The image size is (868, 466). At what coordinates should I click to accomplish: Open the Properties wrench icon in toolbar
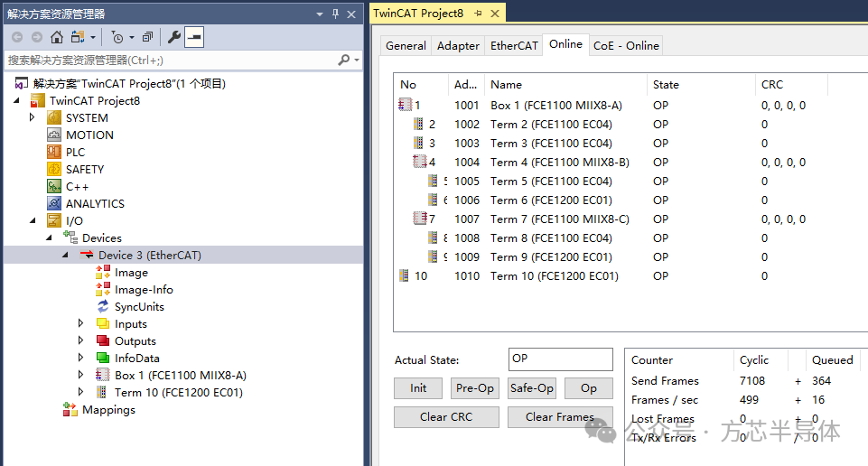[x=173, y=37]
